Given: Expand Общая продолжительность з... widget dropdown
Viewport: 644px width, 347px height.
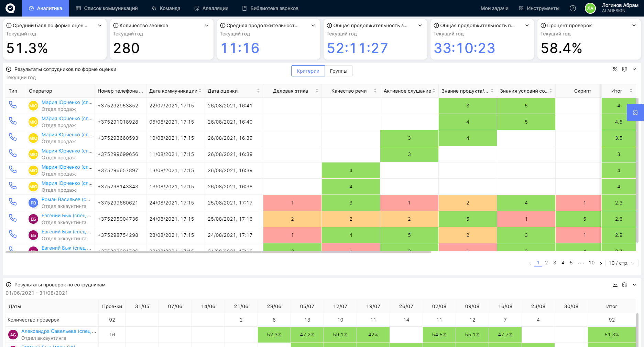Looking at the screenshot, I should click(420, 25).
